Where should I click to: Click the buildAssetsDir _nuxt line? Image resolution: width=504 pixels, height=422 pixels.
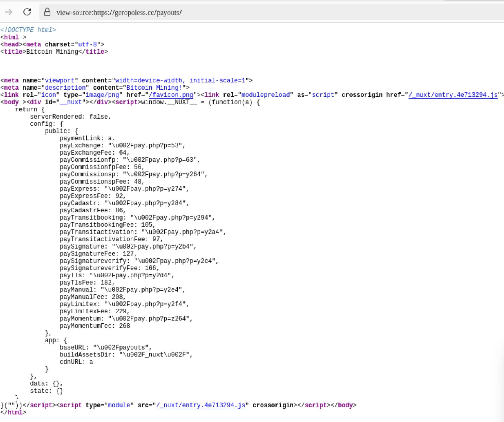coord(126,355)
